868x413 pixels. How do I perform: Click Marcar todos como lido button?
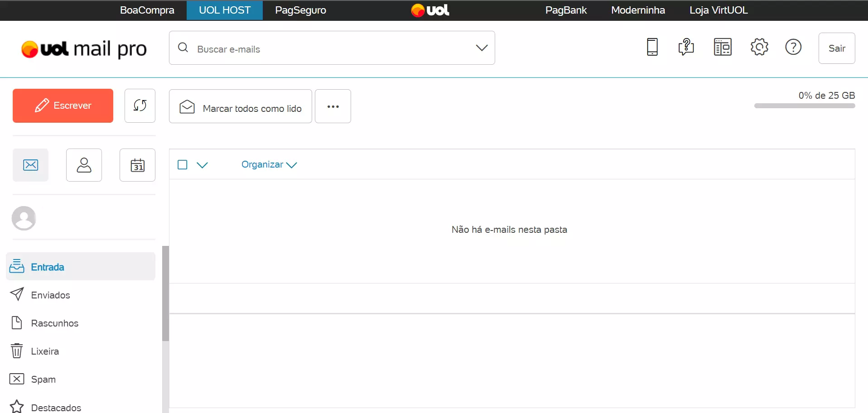pos(241,106)
